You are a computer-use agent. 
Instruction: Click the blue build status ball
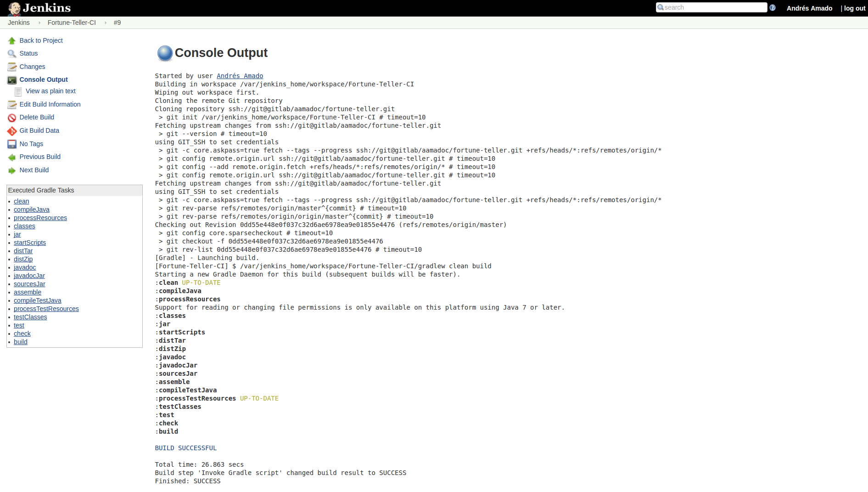(165, 53)
